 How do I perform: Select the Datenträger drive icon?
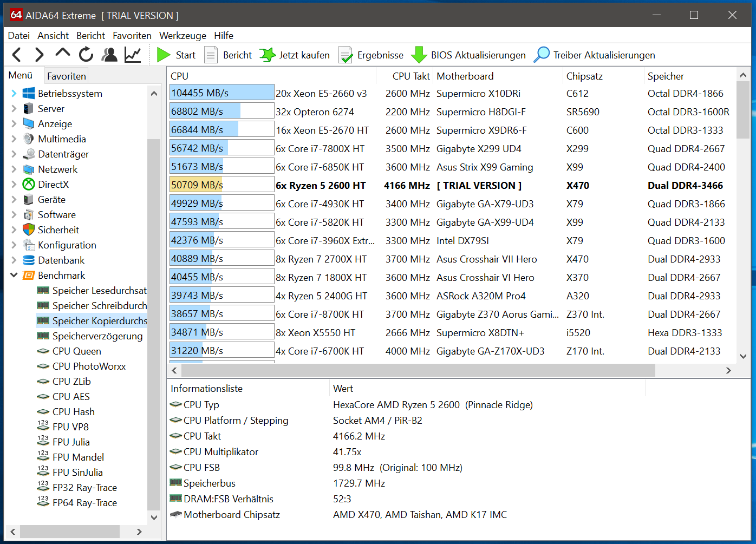29,154
